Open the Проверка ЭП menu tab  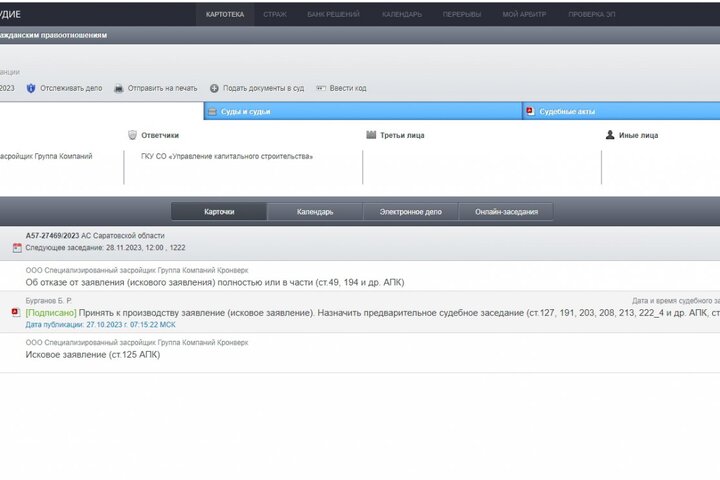[591, 14]
